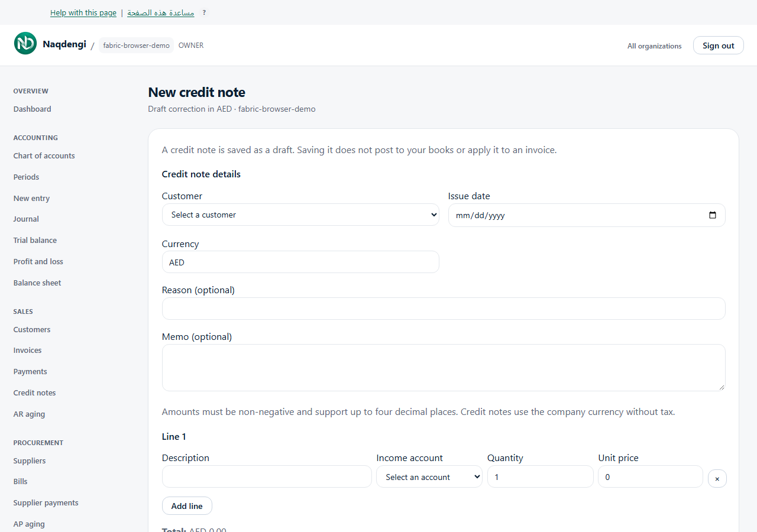Remove Line 1 with the × button

tap(717, 478)
